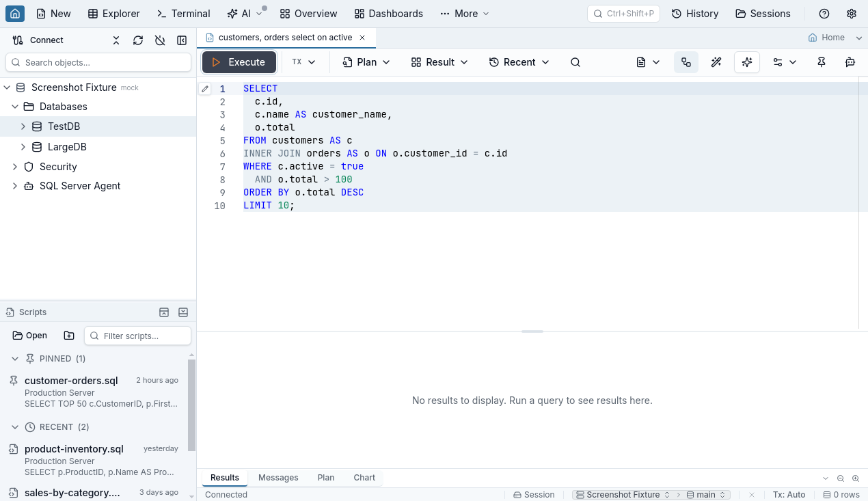868x501 pixels.
Task: Select the customers, orders select on active tab
Action: tap(285, 38)
